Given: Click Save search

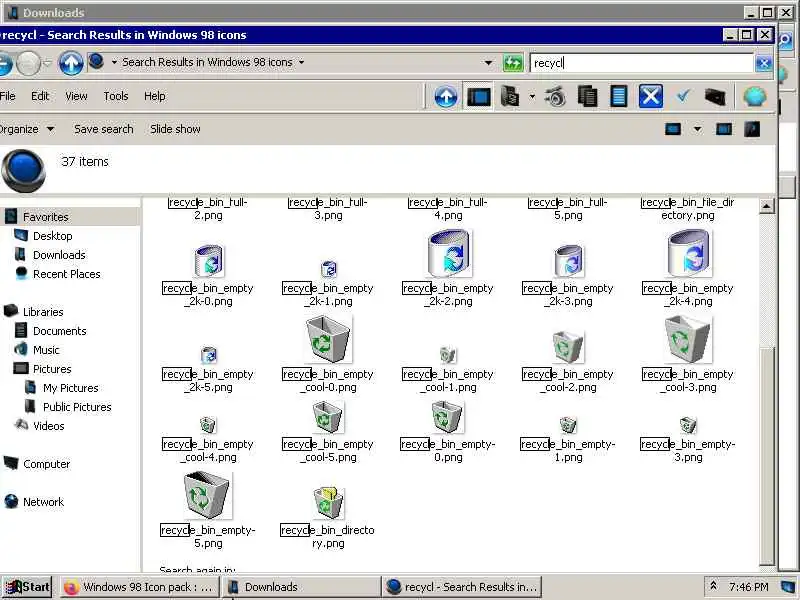Looking at the screenshot, I should coord(104,129).
